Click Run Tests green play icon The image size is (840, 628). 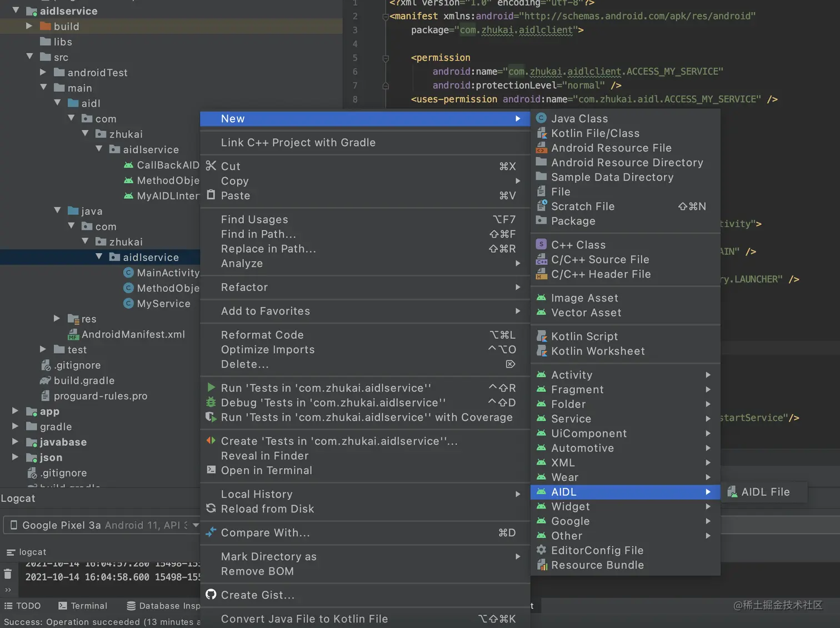(211, 387)
